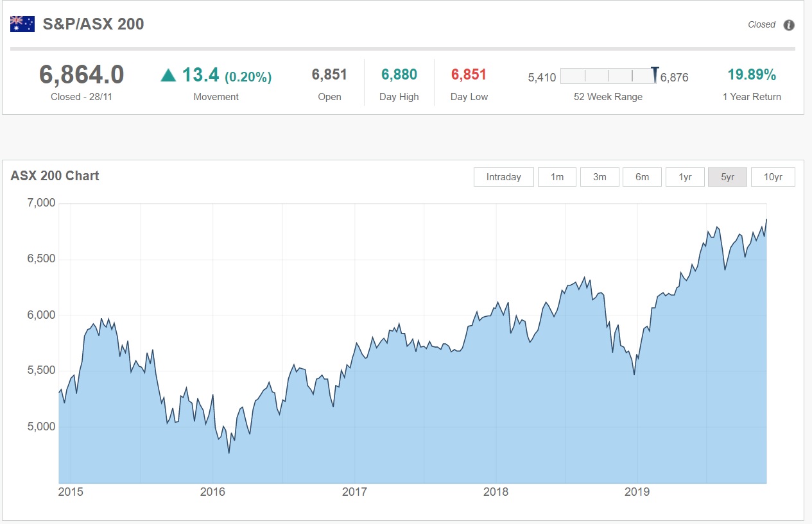The height and width of the screenshot is (524, 812).
Task: Toggle the active 5yr range button
Action: pos(727,177)
